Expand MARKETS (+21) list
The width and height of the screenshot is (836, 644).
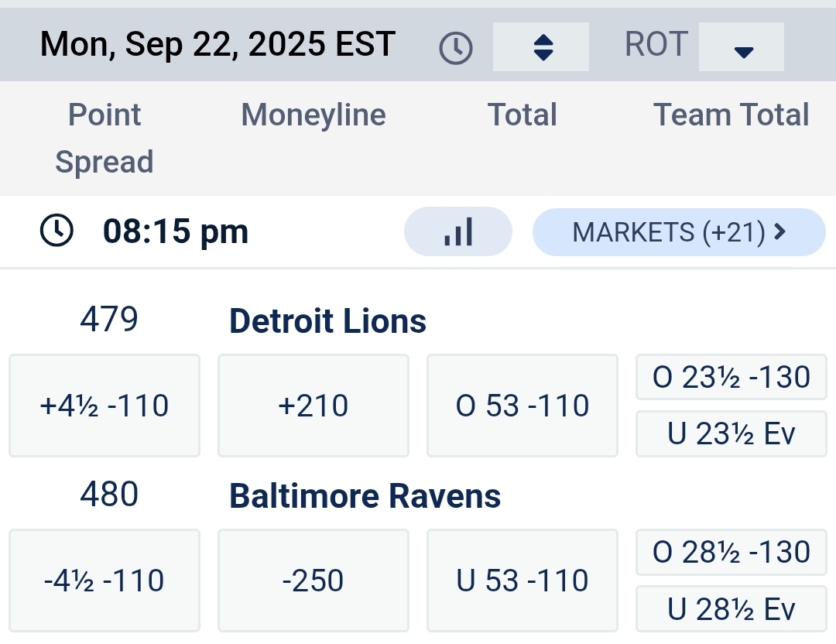pos(679,231)
